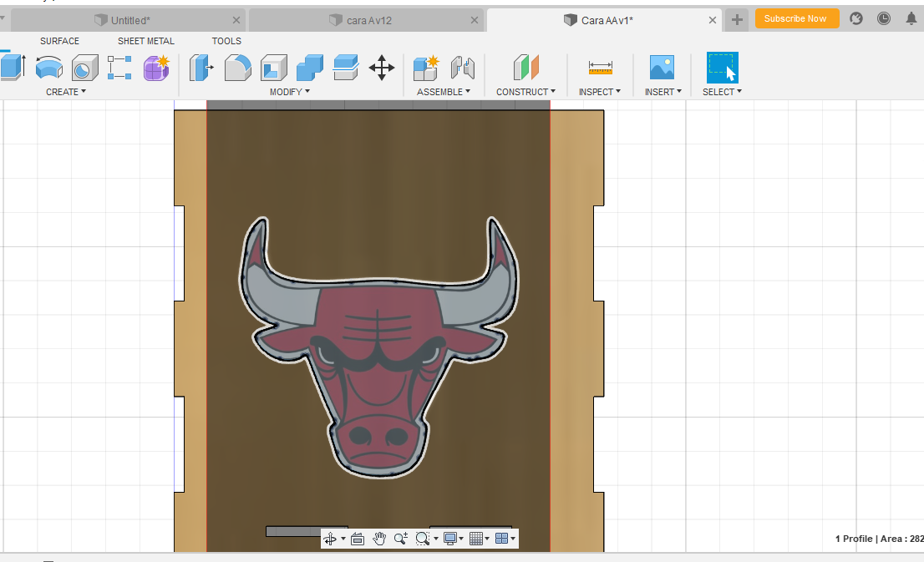The image size is (924, 562).
Task: Close the Cara AA v1* document tab
Action: pyautogui.click(x=713, y=20)
